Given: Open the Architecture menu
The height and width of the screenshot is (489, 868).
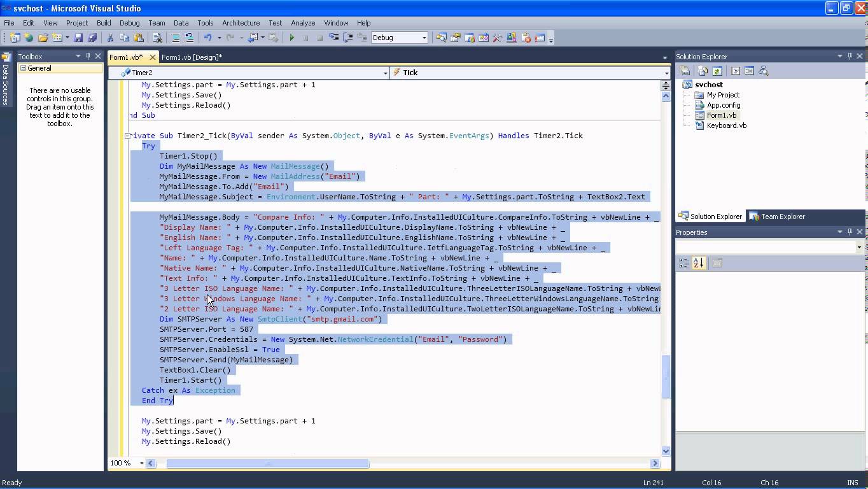Looking at the screenshot, I should point(241,23).
